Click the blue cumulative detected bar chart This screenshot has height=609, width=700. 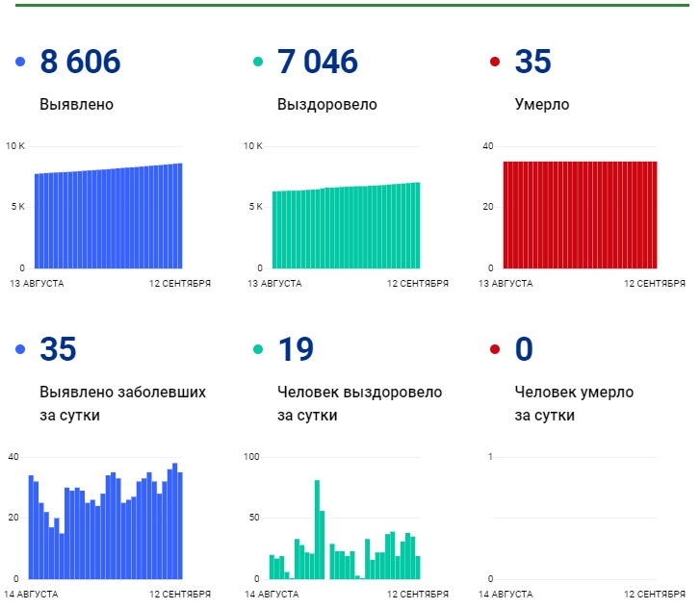point(109,216)
